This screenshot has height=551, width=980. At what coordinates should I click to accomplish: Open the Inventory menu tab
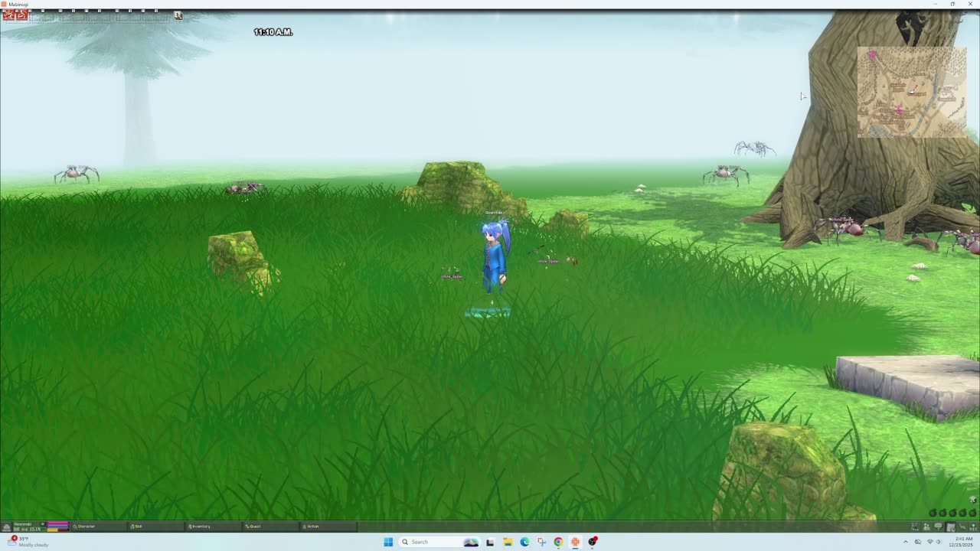213,527
